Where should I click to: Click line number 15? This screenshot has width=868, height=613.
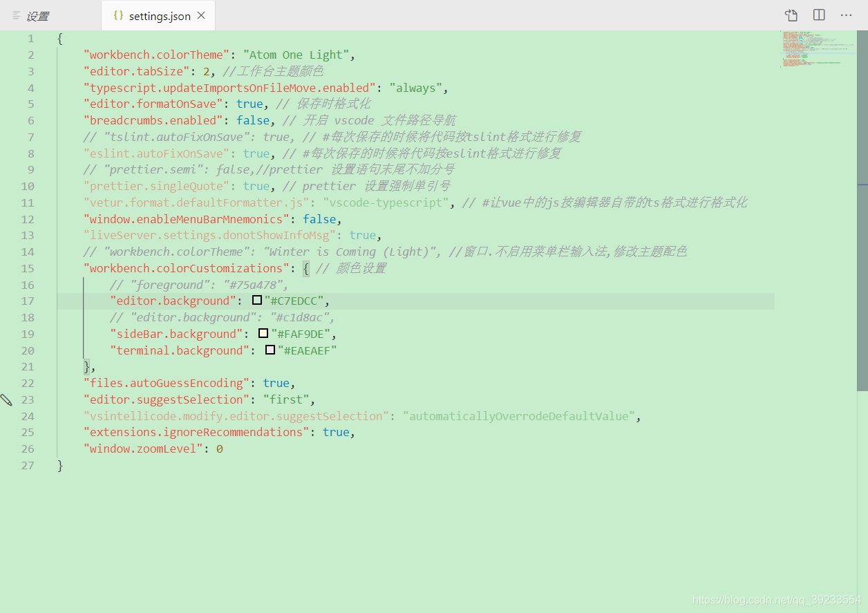(x=28, y=268)
